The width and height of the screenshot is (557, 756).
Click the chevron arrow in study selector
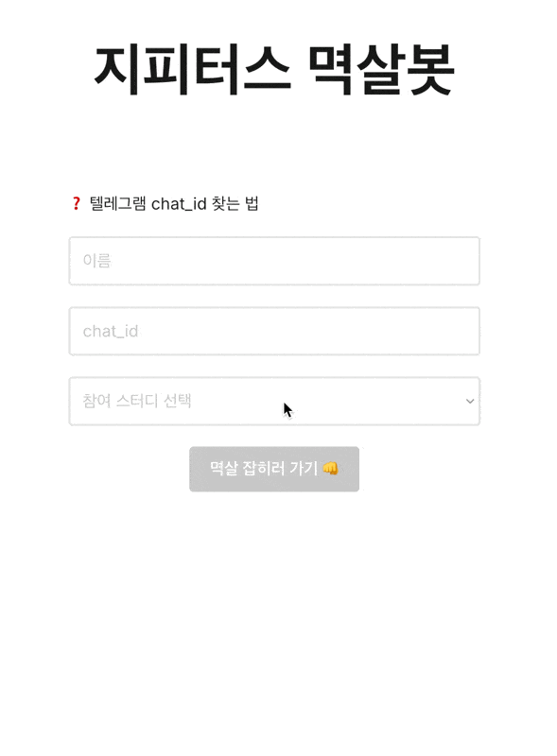point(470,401)
